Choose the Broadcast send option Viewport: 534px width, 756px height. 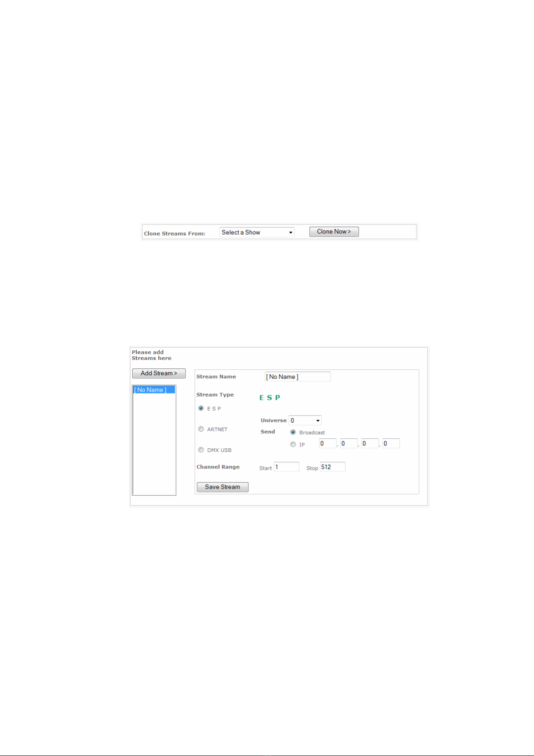pyautogui.click(x=293, y=432)
